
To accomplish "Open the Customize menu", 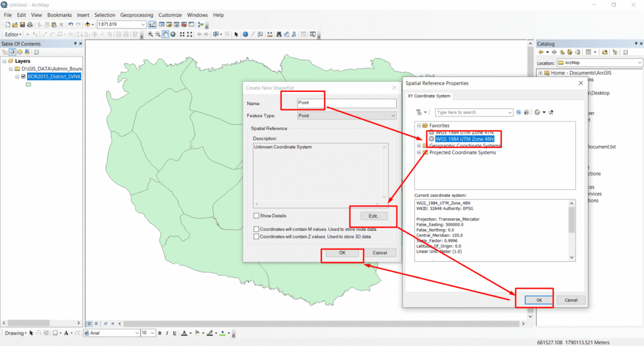I will [170, 15].
